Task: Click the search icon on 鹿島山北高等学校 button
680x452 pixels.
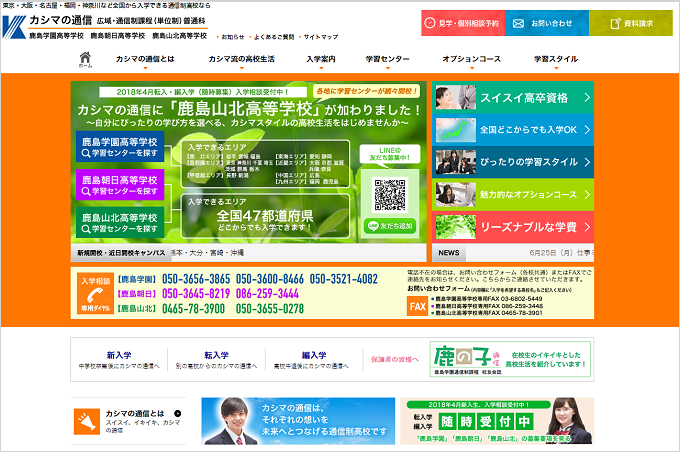Action: 86,229
